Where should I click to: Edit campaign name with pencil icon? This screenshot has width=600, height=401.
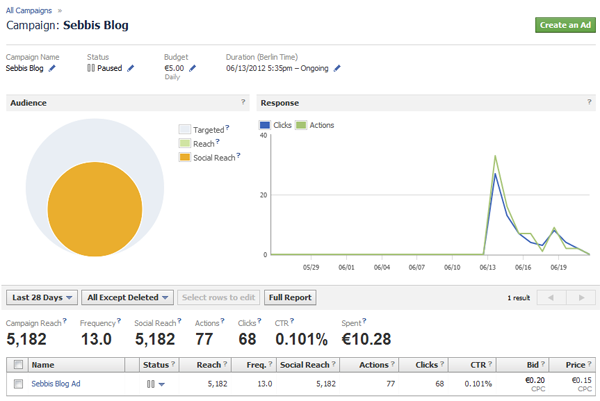pyautogui.click(x=52, y=69)
